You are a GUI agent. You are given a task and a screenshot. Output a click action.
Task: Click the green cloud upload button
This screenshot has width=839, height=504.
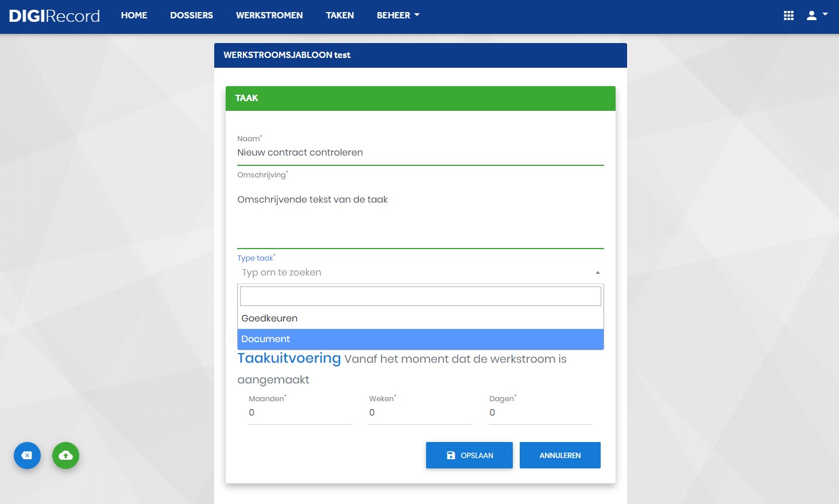pos(65,455)
